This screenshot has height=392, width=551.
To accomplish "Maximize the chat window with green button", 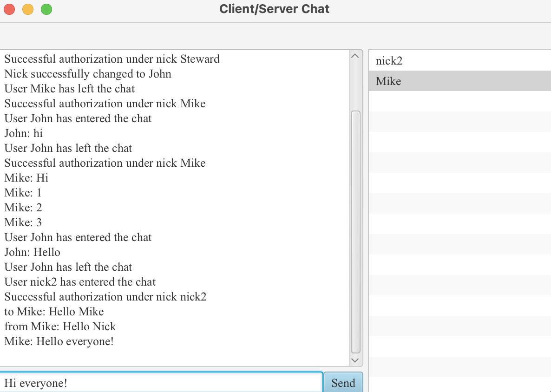I will tap(46, 9).
